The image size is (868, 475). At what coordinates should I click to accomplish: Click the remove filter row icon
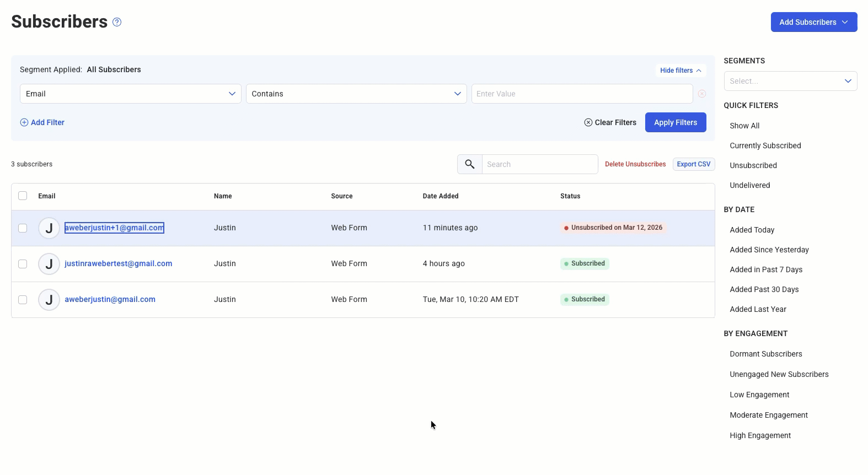(x=701, y=94)
